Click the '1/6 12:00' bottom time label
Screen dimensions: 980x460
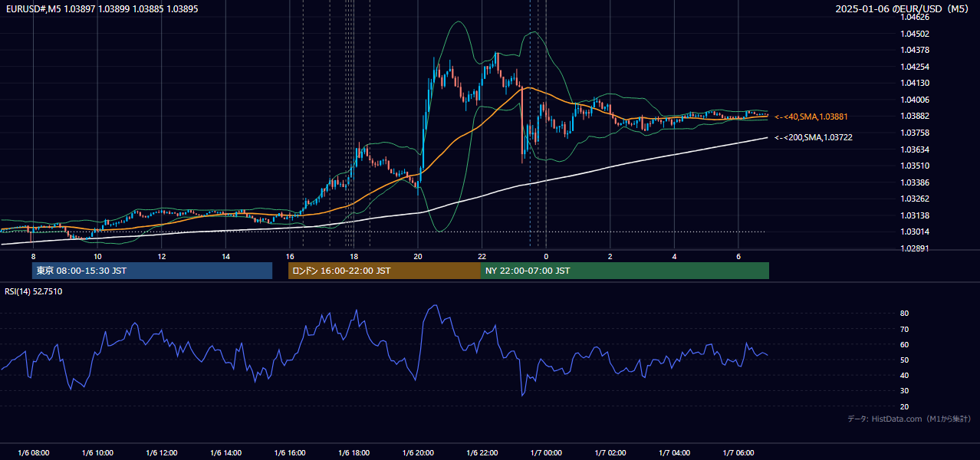[x=161, y=453]
